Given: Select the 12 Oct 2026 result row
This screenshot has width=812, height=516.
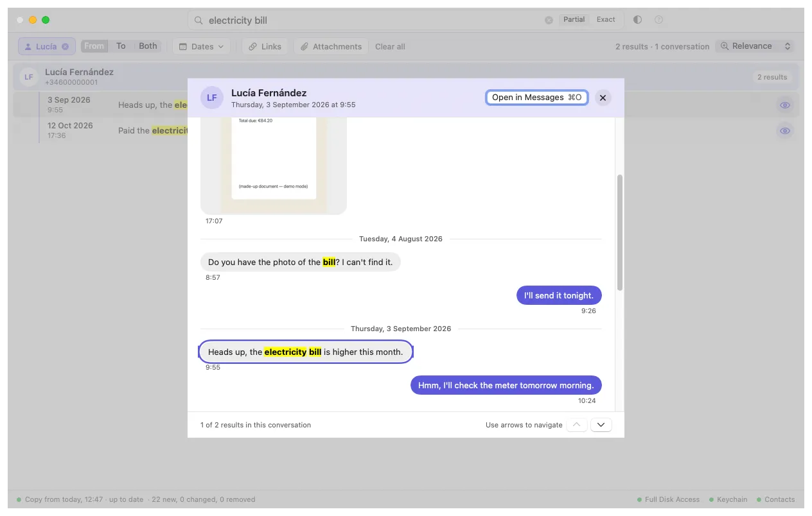Looking at the screenshot, I should 406,130.
